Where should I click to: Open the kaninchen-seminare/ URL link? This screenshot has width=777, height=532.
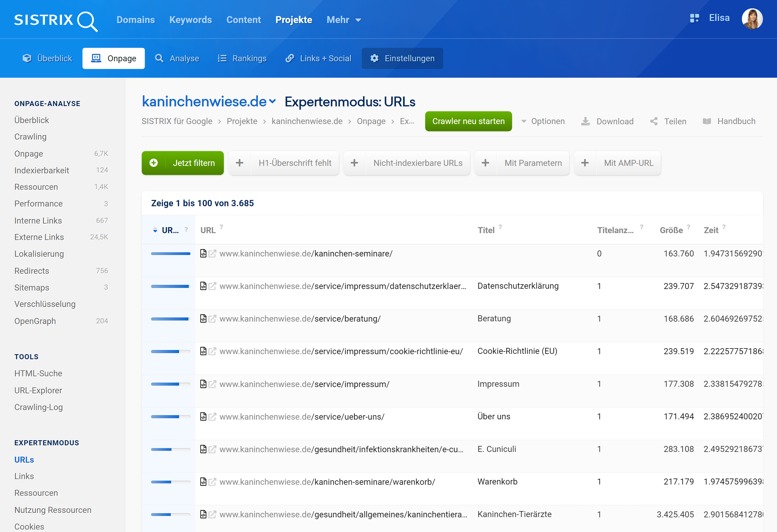(306, 253)
